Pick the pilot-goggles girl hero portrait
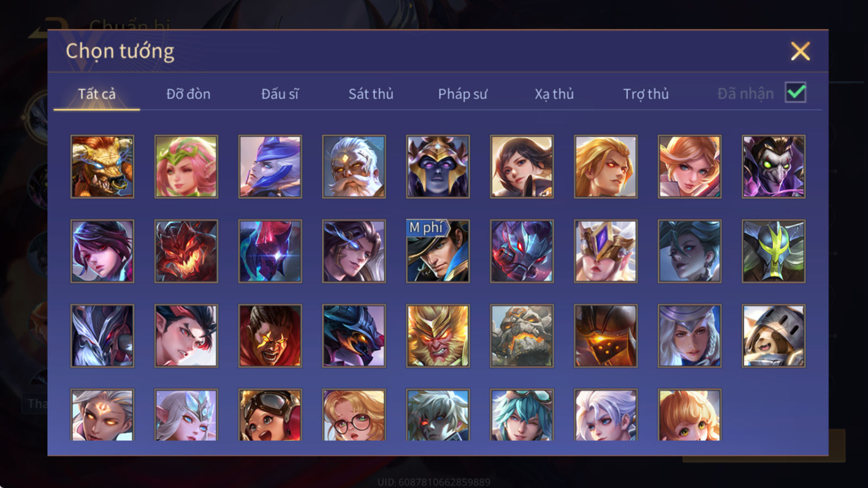Image resolution: width=868 pixels, height=488 pixels. (270, 415)
